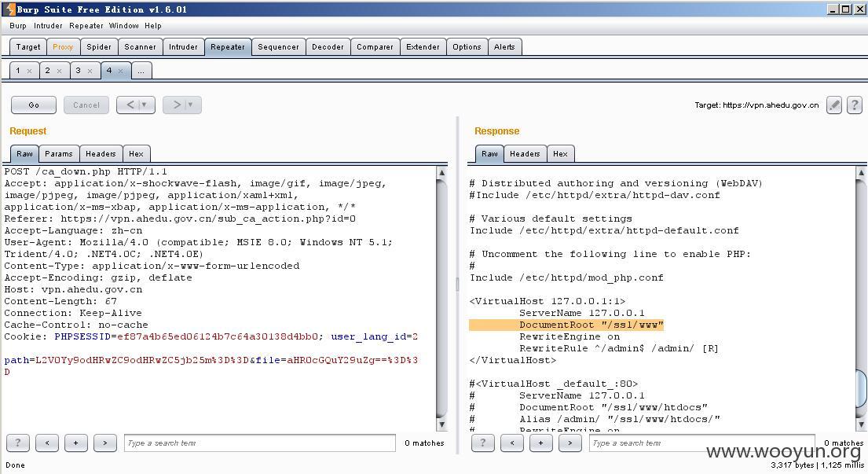Image resolution: width=868 pixels, height=474 pixels.
Task: Select Repeater sub-tab 3
Action: (x=78, y=70)
